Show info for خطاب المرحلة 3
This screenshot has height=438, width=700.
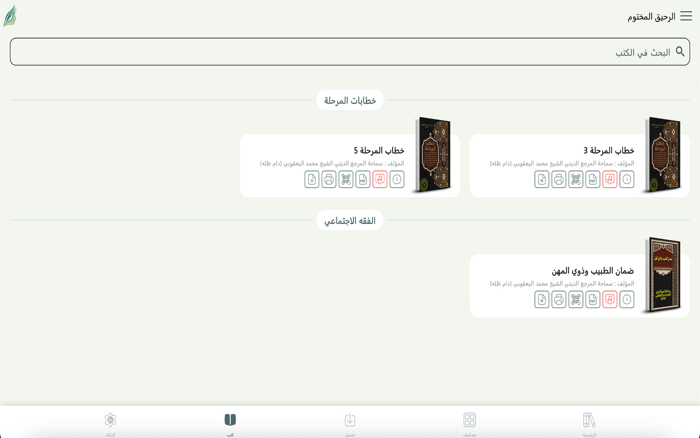[626, 179]
